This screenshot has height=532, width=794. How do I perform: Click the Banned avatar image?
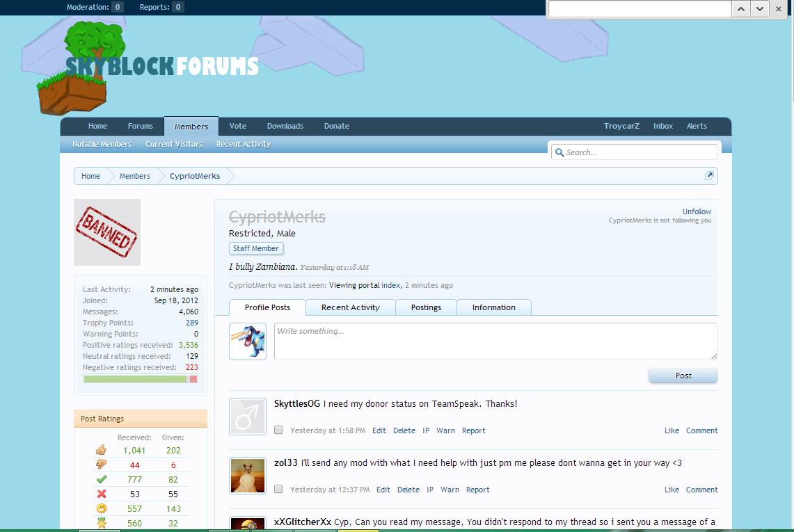(107, 232)
